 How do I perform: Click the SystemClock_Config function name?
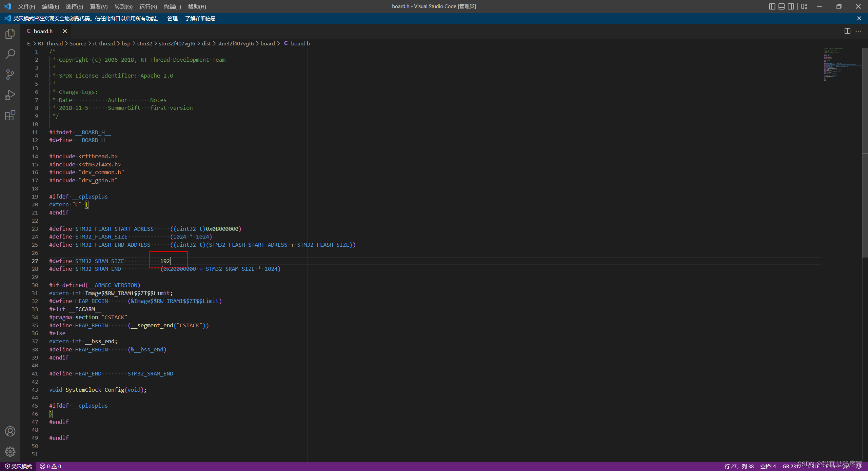[x=95, y=390]
